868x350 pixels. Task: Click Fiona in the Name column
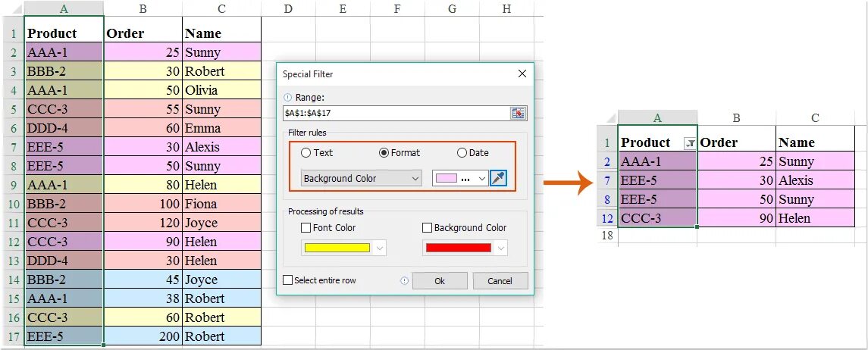tap(221, 204)
